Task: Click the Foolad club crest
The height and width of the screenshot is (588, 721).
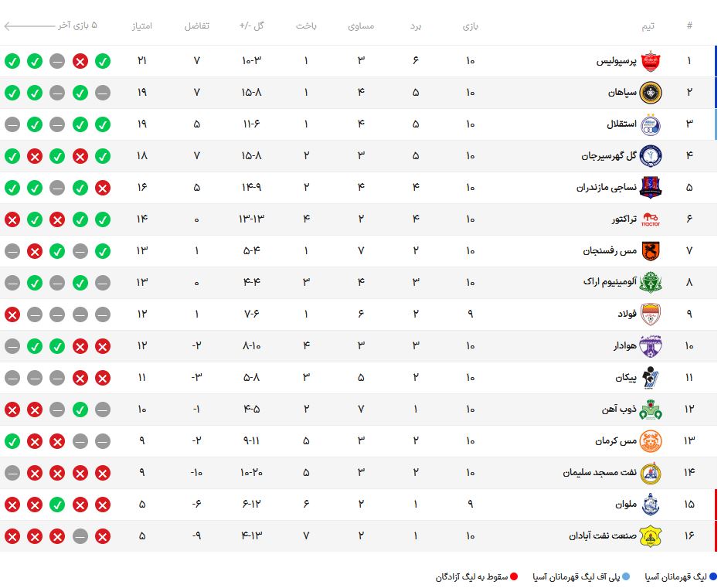Action: click(650, 314)
